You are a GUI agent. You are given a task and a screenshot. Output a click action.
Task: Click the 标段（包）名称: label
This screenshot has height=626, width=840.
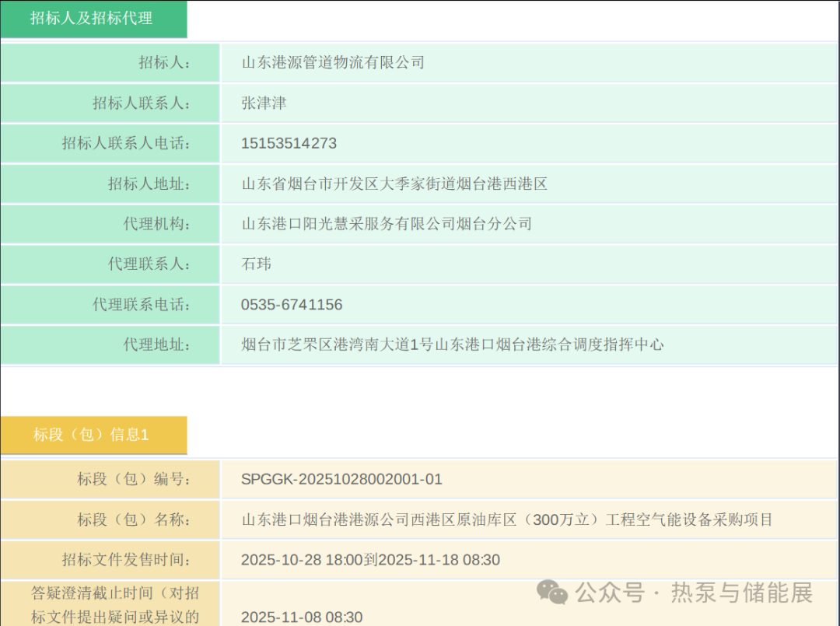tap(134, 519)
